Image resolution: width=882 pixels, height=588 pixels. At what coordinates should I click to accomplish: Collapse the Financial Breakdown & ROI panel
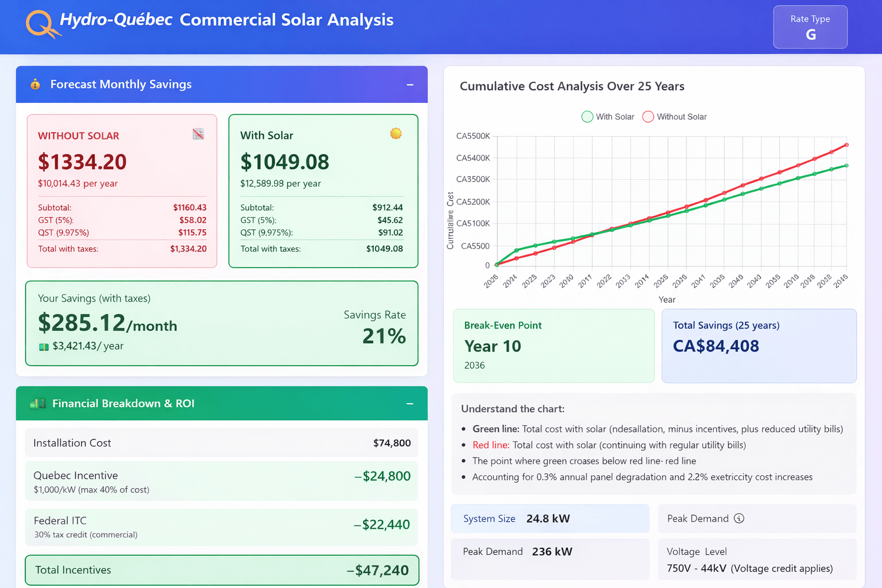point(410,404)
